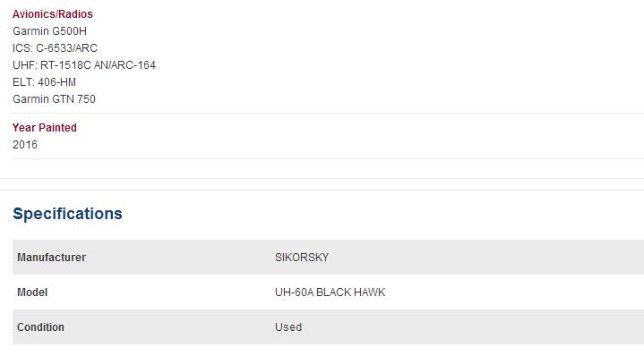Image resolution: width=644 pixels, height=356 pixels.
Task: Click the gray Manufacturer table row background
Action: click(x=328, y=257)
